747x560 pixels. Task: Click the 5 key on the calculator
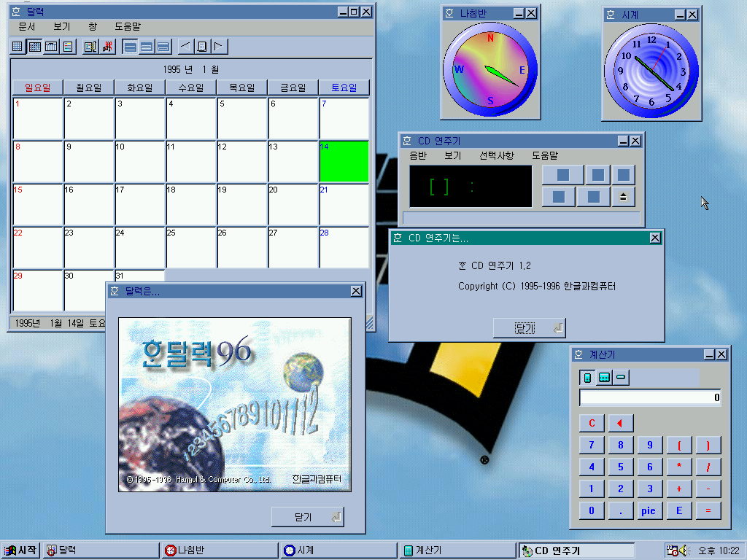point(620,467)
